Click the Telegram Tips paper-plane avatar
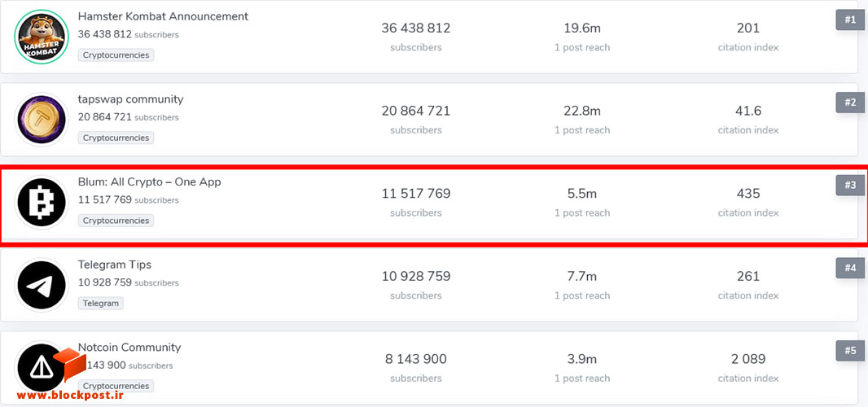Image resolution: width=868 pixels, height=407 pixels. point(41,285)
